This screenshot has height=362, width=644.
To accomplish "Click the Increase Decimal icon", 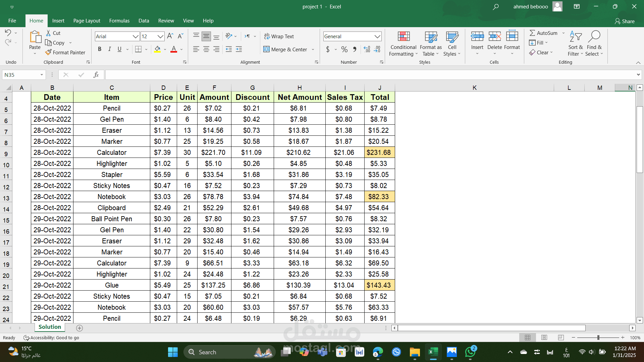I will (x=367, y=49).
